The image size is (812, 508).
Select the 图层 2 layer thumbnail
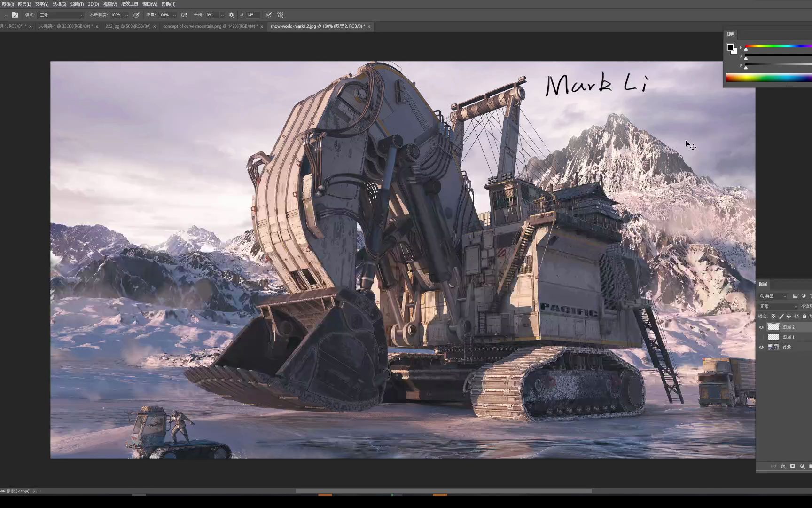773,327
